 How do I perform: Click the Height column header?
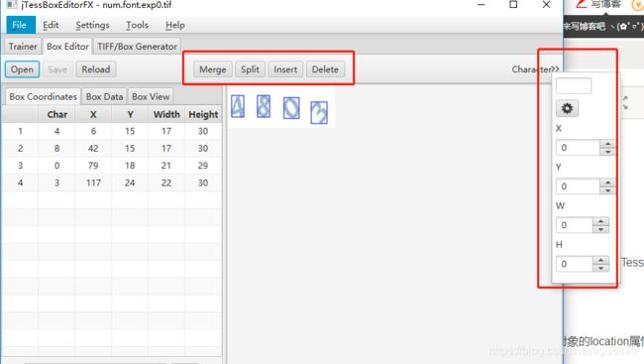(203, 114)
